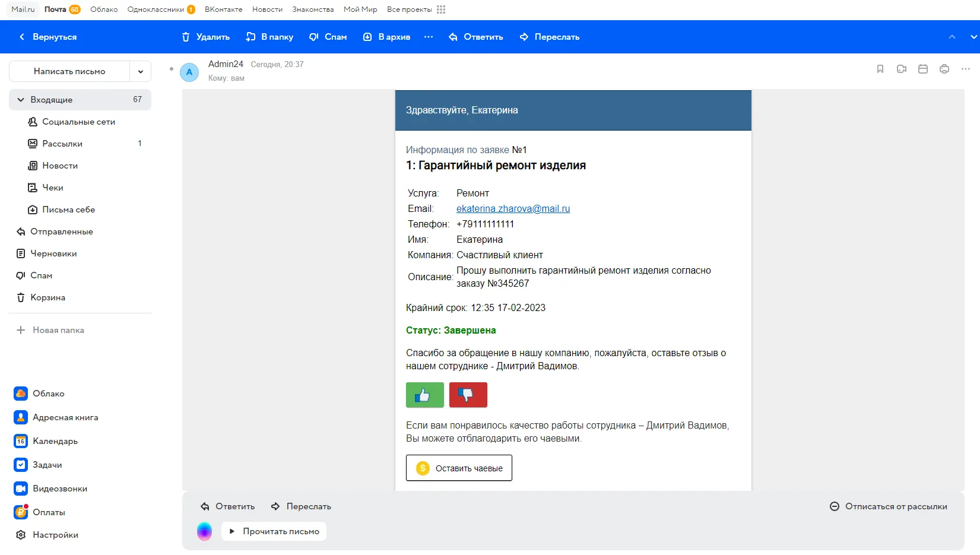The width and height of the screenshot is (980, 555).
Task: Click Отписаться от рассылки
Action: click(888, 506)
